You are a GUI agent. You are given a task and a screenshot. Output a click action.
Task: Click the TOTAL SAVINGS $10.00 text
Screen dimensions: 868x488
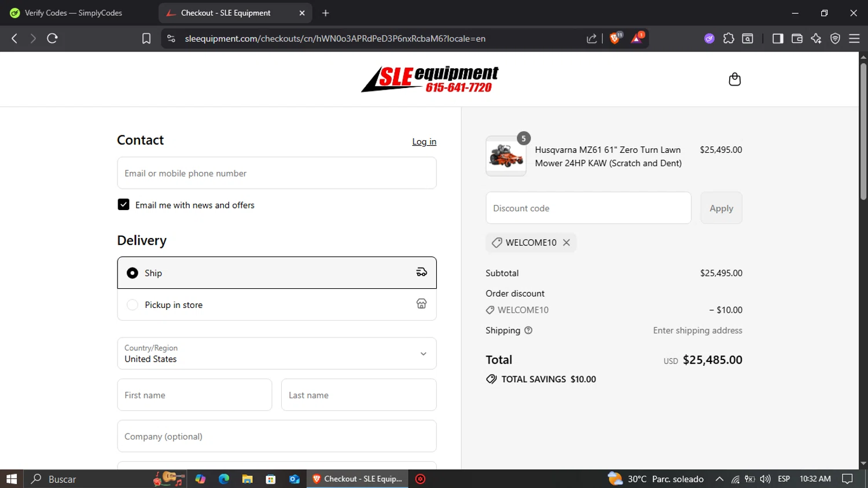click(549, 379)
